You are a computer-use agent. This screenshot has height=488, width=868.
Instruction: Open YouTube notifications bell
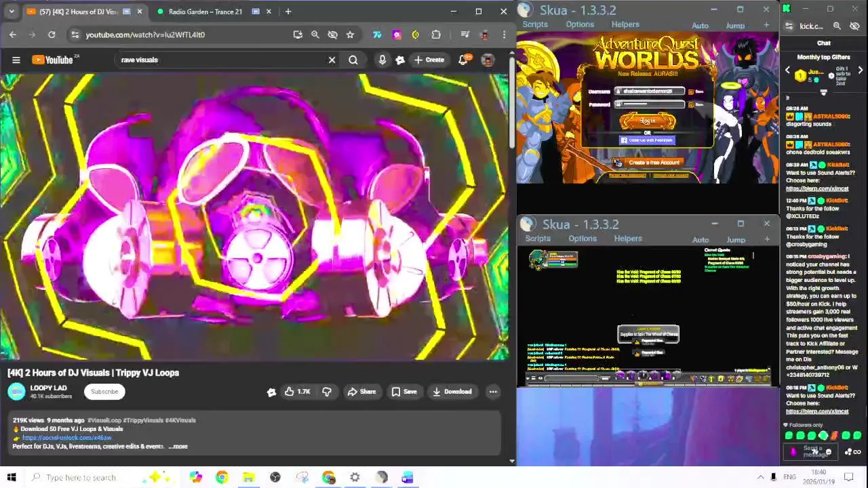point(463,60)
